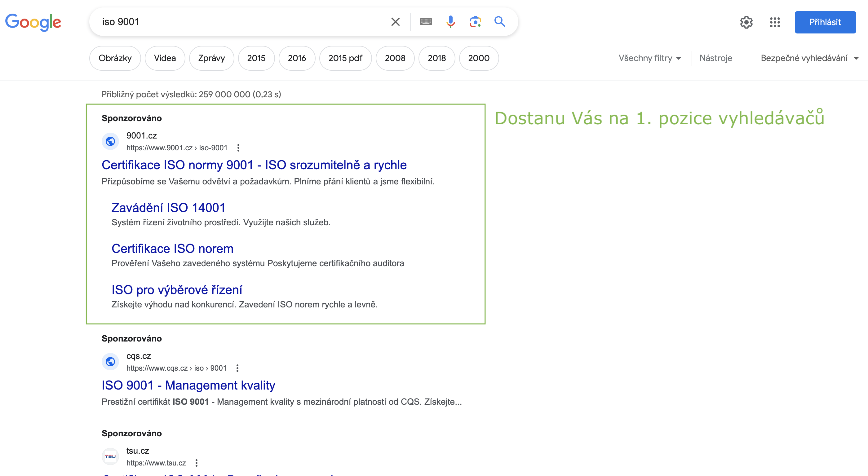This screenshot has width=868, height=476.
Task: Select the 2018 suggestion chip
Action: click(437, 58)
